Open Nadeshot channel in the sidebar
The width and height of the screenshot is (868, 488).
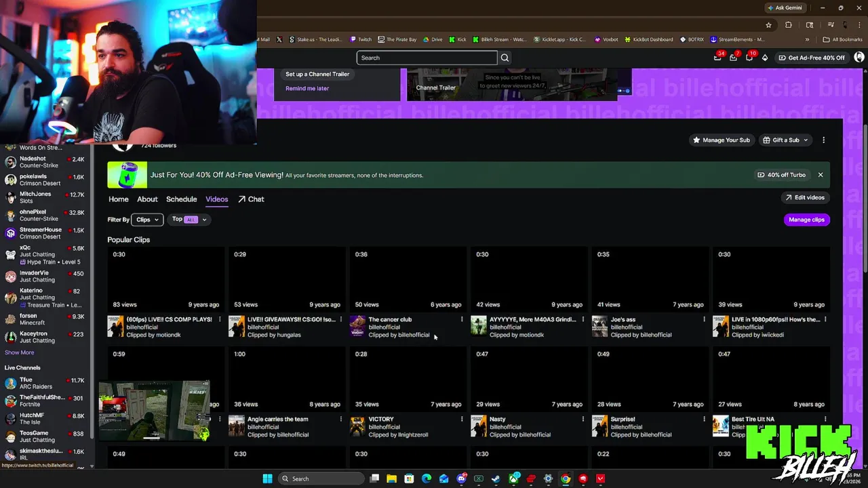tap(45, 162)
